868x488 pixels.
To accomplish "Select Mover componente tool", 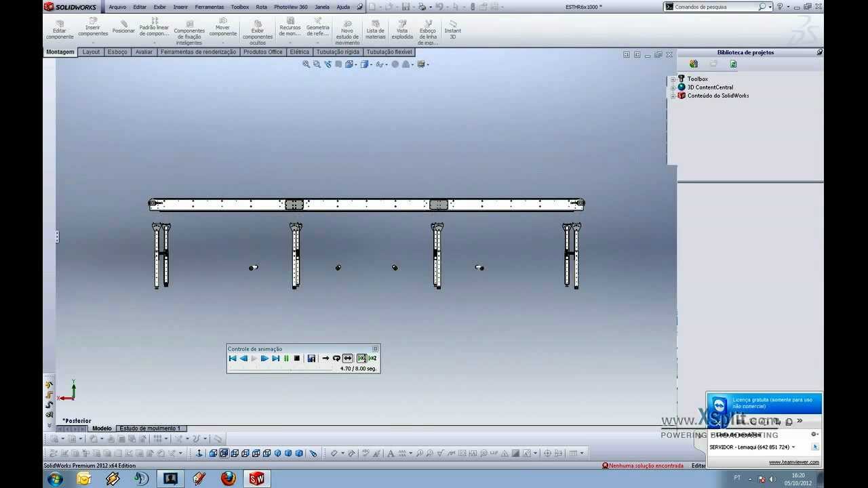I will point(223,27).
